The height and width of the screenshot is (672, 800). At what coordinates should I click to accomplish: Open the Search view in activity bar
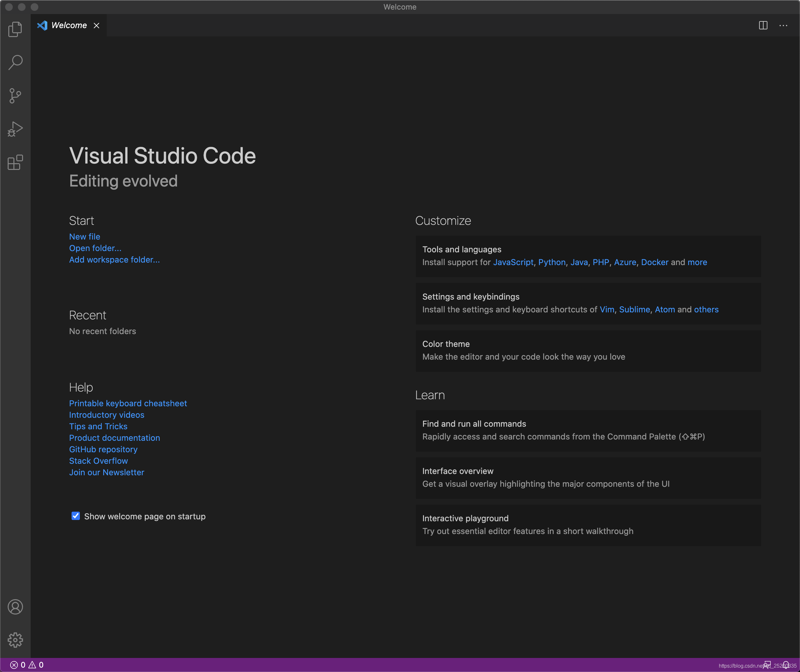pyautogui.click(x=15, y=63)
